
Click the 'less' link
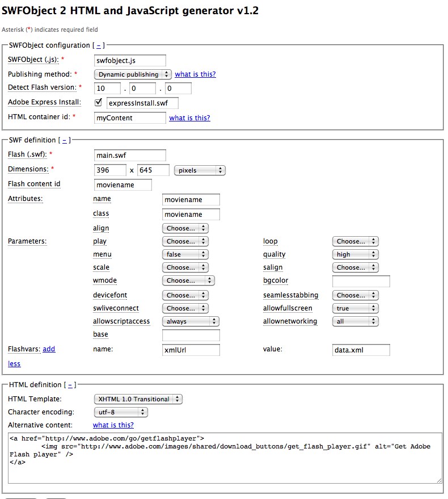pos(14,363)
